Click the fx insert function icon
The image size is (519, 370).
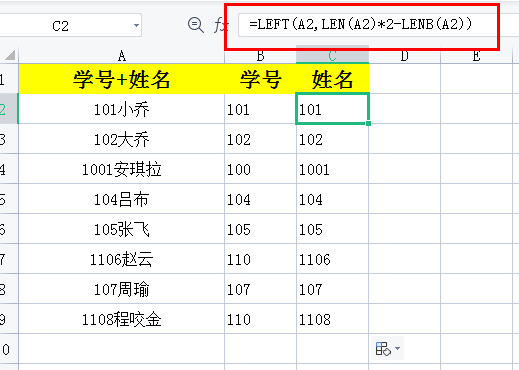coord(220,25)
